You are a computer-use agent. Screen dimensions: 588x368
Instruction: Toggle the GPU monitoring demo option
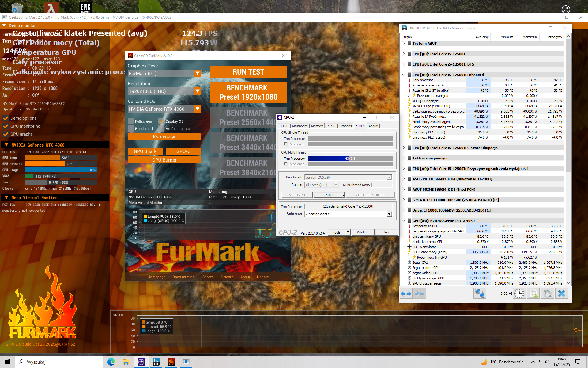(6, 126)
